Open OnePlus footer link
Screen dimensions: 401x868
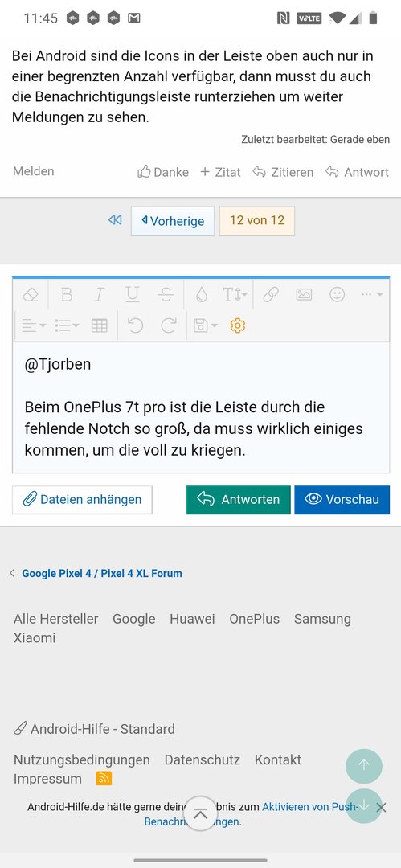pyautogui.click(x=254, y=619)
